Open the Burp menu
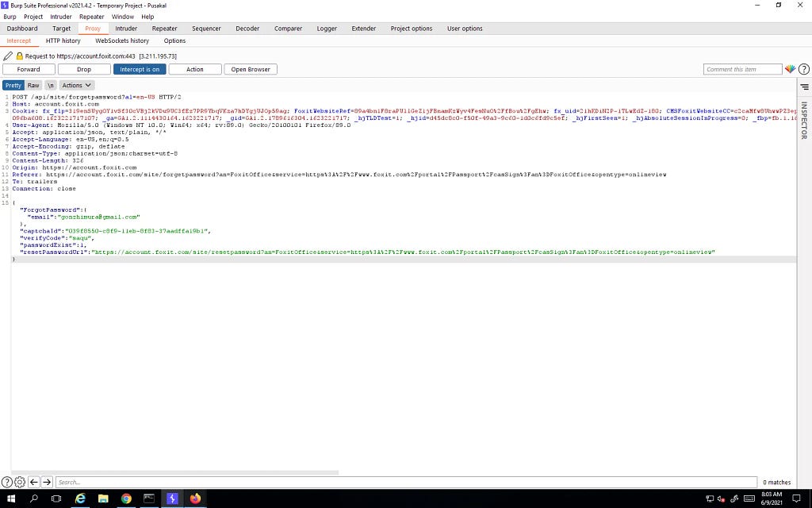The image size is (812, 508). tap(10, 17)
